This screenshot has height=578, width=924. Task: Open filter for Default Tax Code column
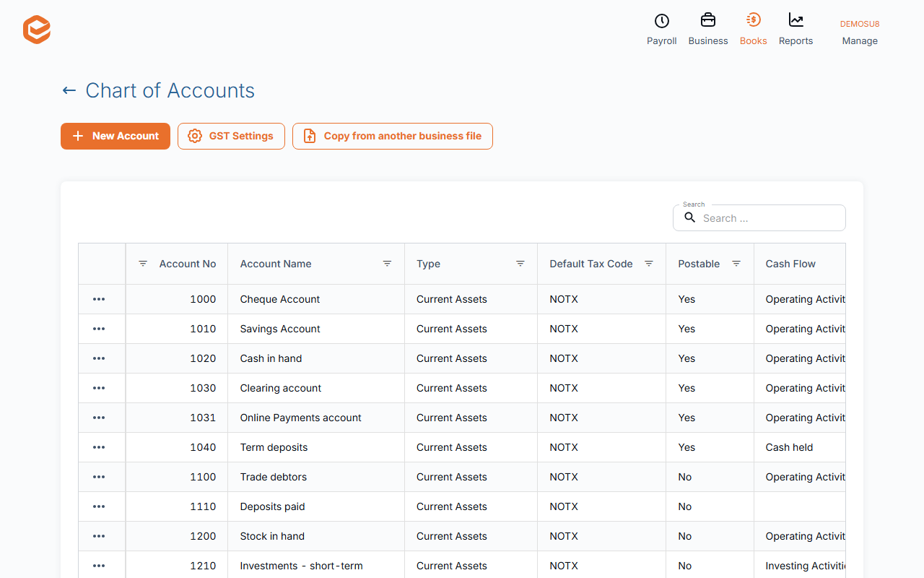[x=648, y=264]
